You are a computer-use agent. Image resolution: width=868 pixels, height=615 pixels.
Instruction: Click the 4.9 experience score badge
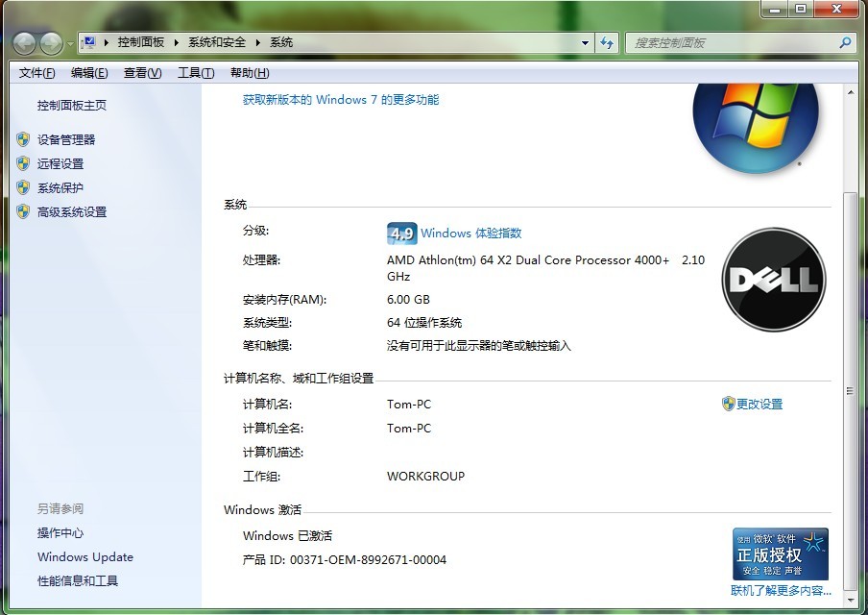(x=402, y=234)
